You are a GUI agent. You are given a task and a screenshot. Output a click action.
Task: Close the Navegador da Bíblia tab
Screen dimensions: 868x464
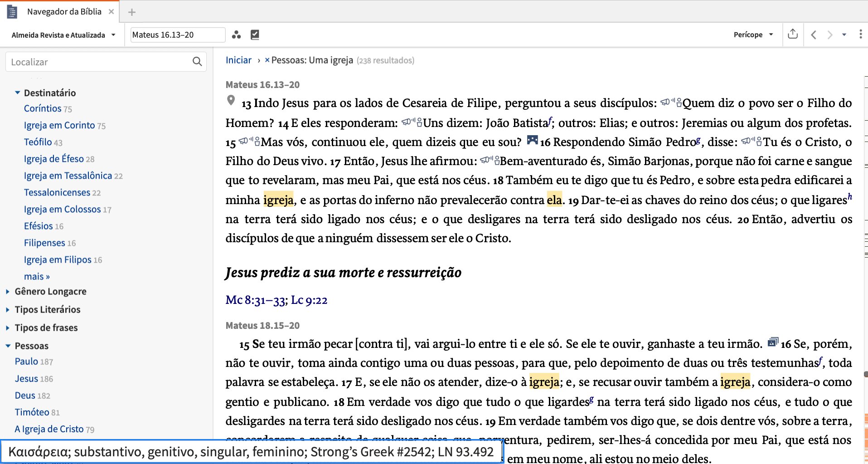(x=111, y=12)
